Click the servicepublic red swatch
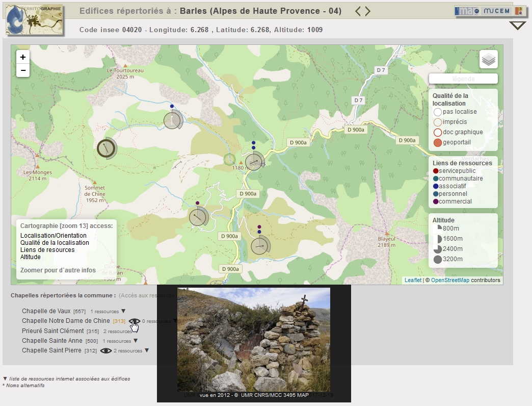This screenshot has height=406, width=532. coord(436,171)
